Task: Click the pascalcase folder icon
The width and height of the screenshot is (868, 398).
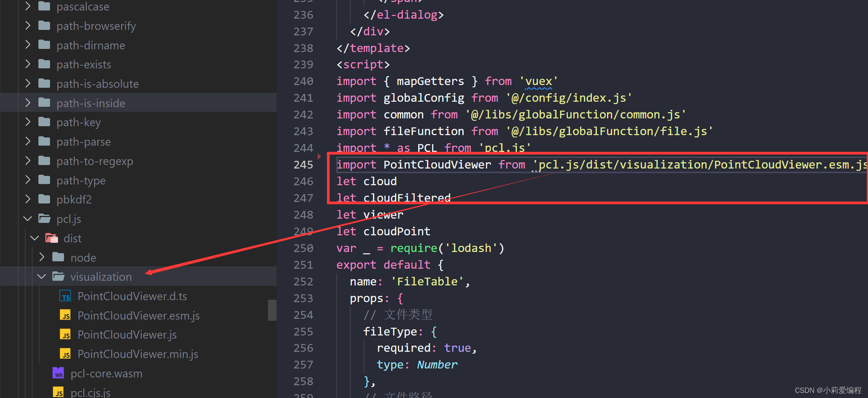Action: tap(44, 6)
